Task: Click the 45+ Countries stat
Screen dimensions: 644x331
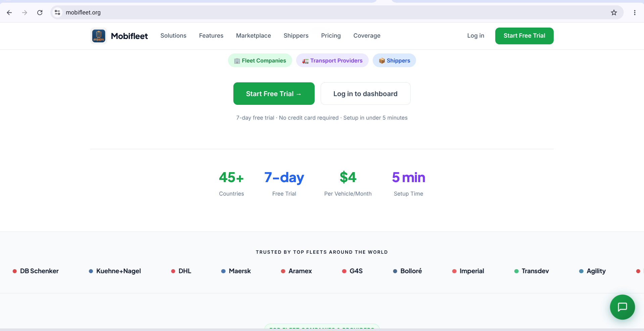Action: coord(231,183)
